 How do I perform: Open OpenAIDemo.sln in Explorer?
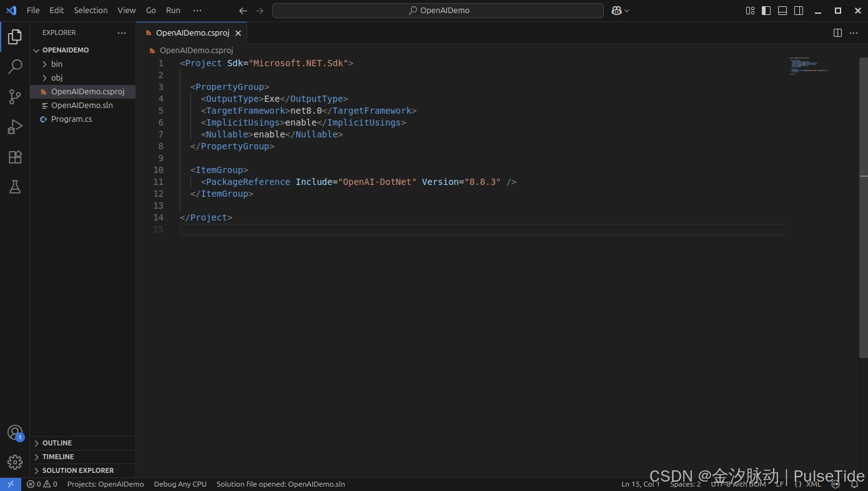[82, 105]
